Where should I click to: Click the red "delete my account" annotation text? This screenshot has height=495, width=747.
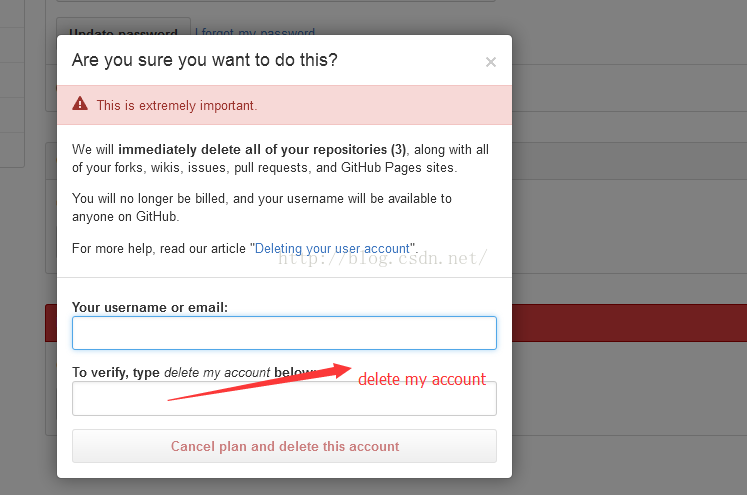[x=422, y=379]
